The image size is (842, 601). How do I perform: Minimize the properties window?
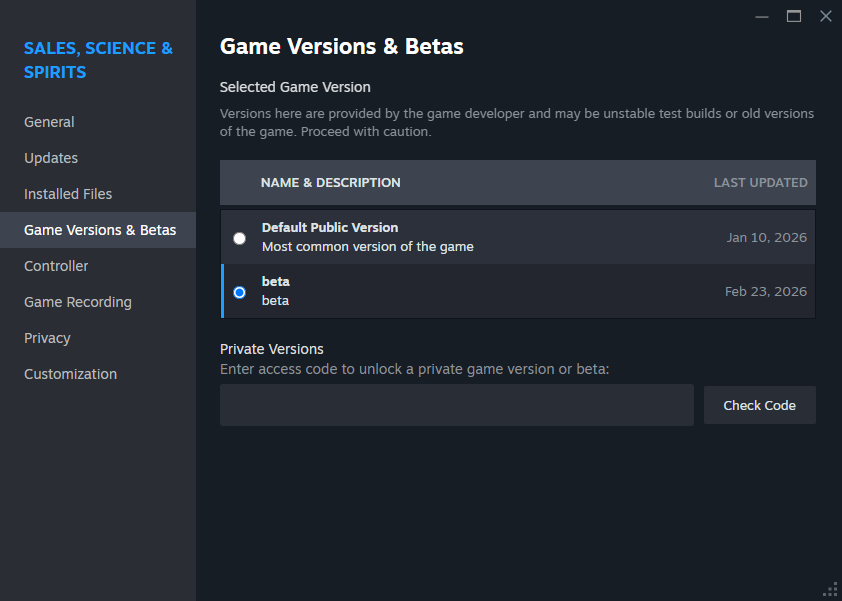[x=762, y=16]
